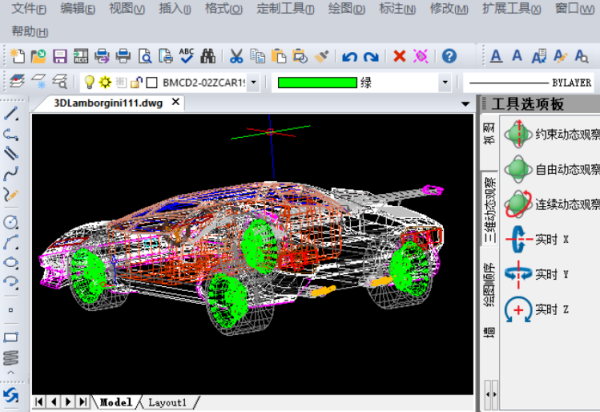Close the 3DLamborgini111.dwg tab
600x412 pixels.
pyautogui.click(x=175, y=102)
